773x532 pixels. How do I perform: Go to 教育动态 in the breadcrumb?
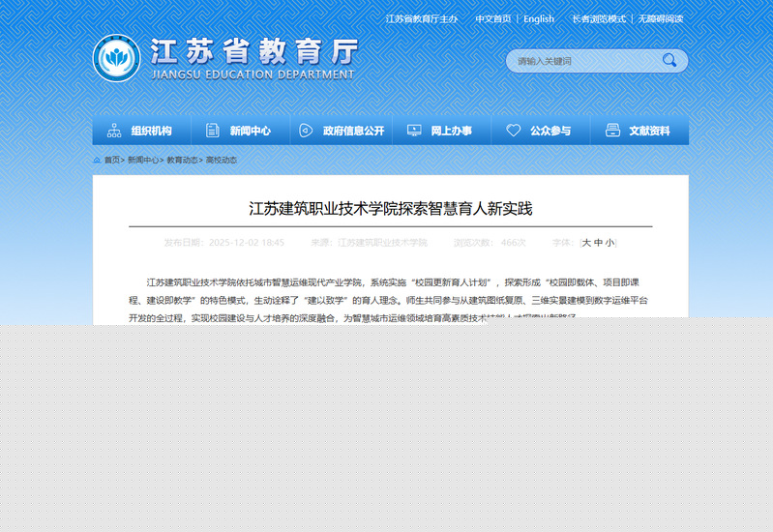(182, 160)
